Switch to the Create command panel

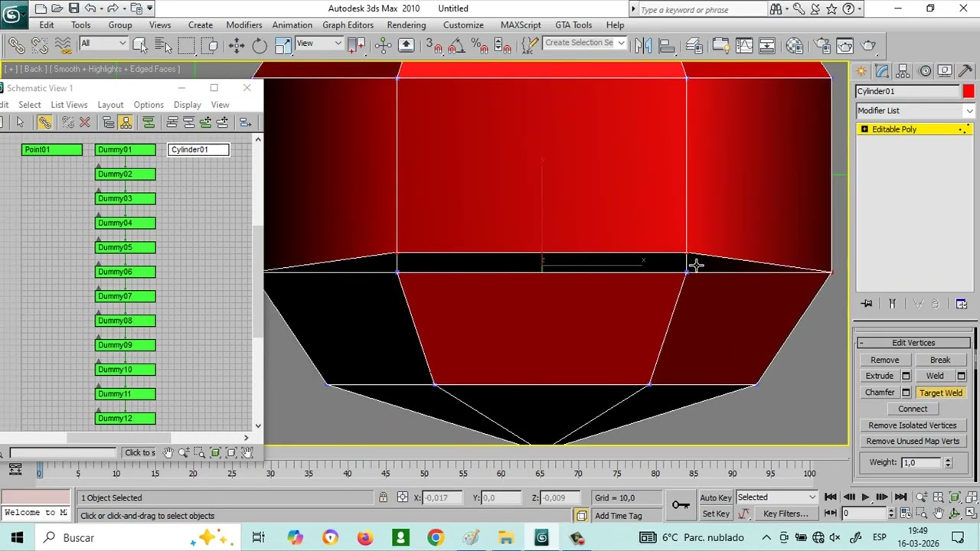point(861,71)
